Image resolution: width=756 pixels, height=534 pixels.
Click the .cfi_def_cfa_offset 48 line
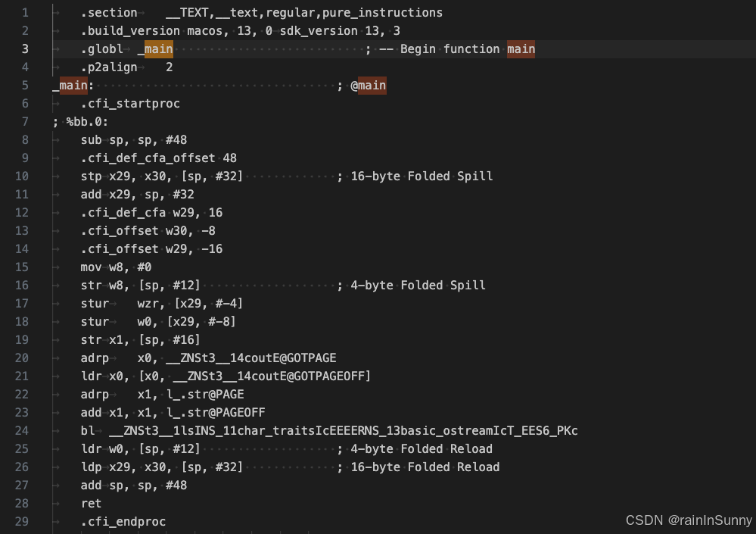159,158
